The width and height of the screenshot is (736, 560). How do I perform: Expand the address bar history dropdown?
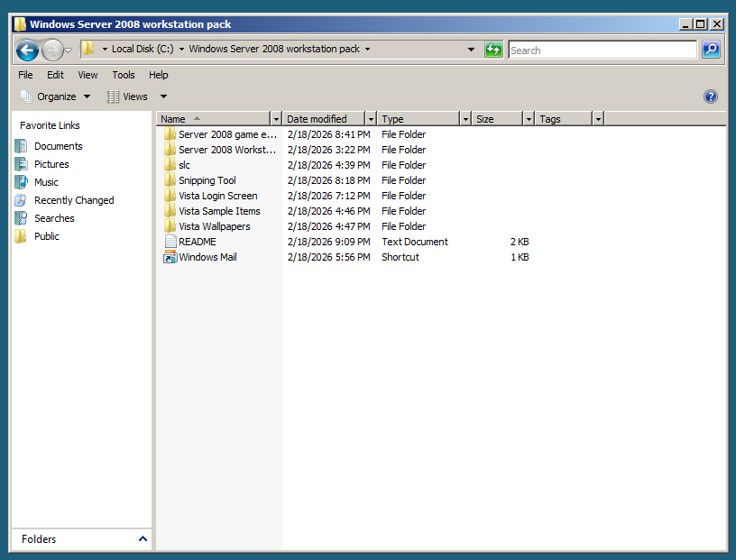(x=471, y=50)
